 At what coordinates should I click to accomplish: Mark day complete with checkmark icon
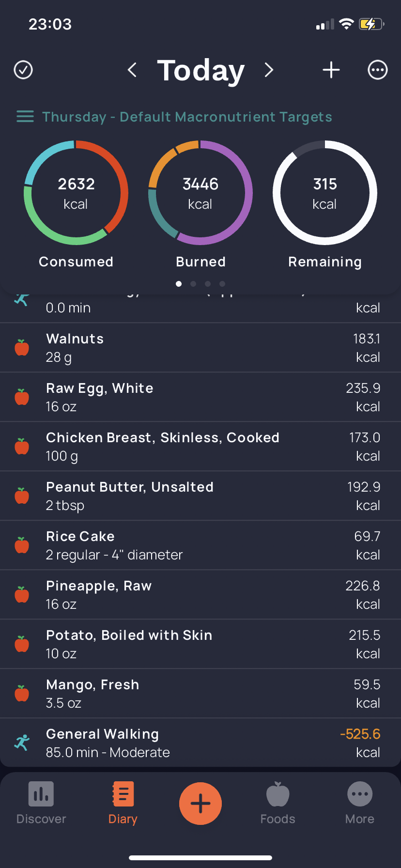click(x=23, y=70)
